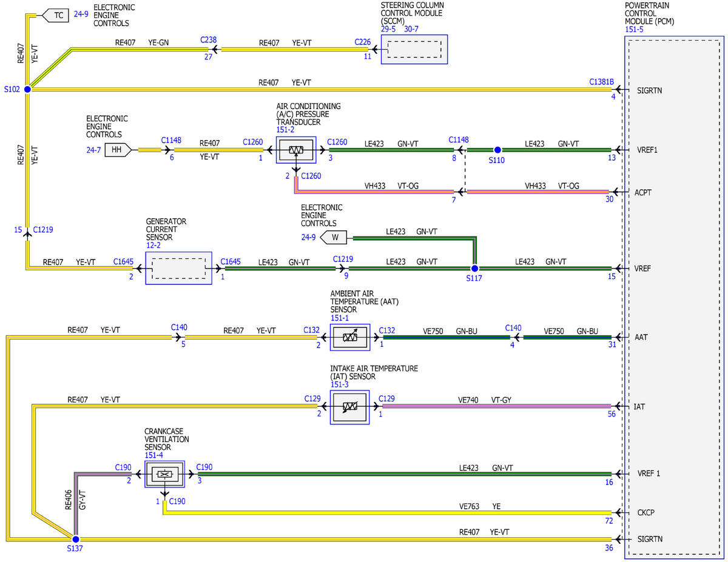This screenshot has height=562, width=728.
Task: Click the Crankcase Ventilation Sensor title text
Action: (167, 439)
